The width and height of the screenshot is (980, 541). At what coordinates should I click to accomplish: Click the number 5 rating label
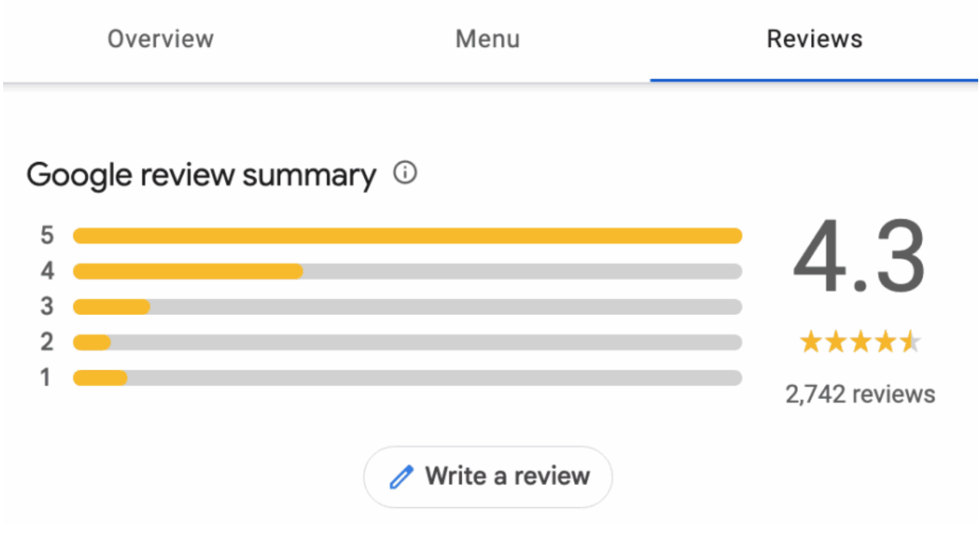tap(47, 235)
